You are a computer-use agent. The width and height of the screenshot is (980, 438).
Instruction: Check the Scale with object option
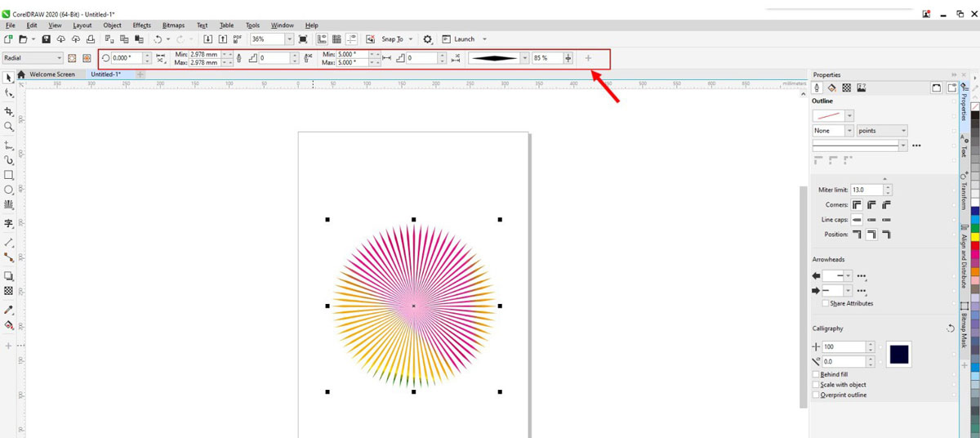coord(817,384)
